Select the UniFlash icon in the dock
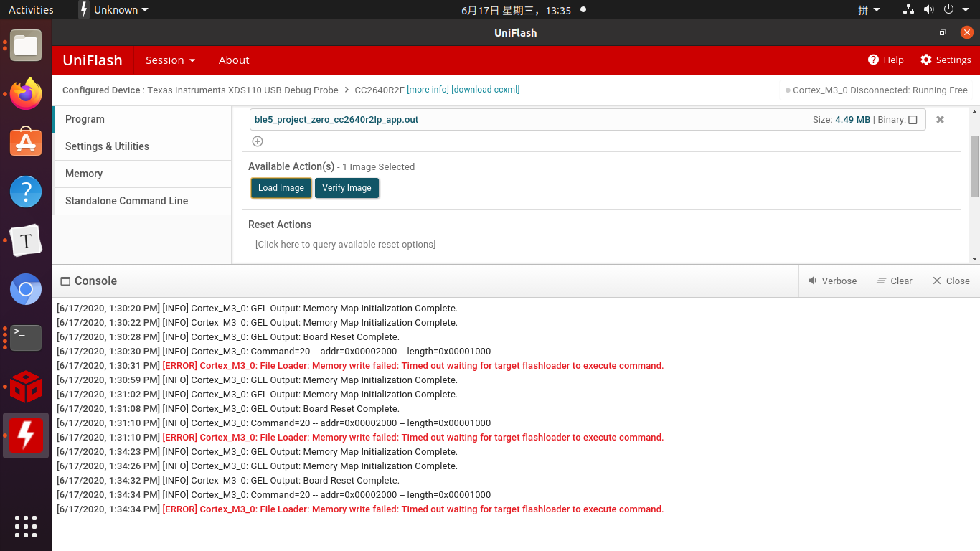 [x=26, y=435]
